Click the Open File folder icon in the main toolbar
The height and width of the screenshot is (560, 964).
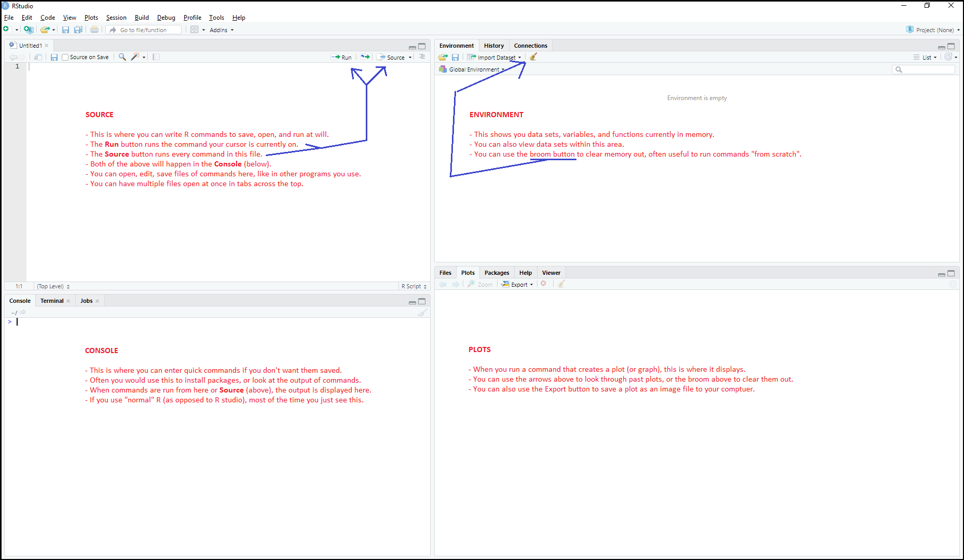click(45, 30)
